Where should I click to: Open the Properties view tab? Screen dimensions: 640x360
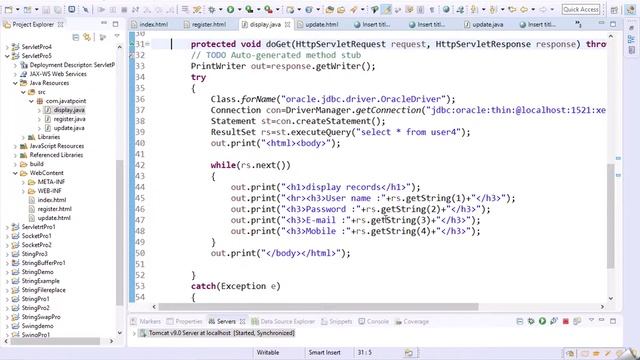point(184,322)
